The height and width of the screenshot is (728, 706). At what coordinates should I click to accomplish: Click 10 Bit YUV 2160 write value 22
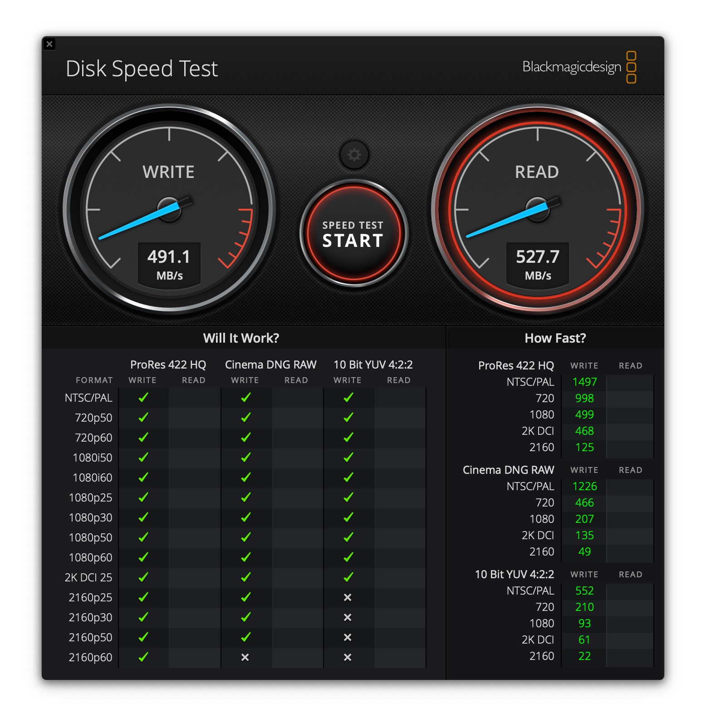tap(584, 656)
